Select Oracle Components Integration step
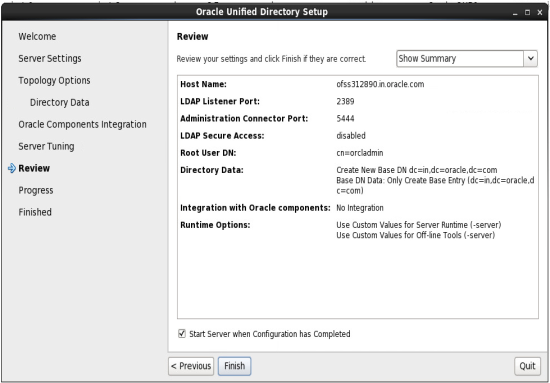The width and height of the screenshot is (550, 383). [82, 125]
